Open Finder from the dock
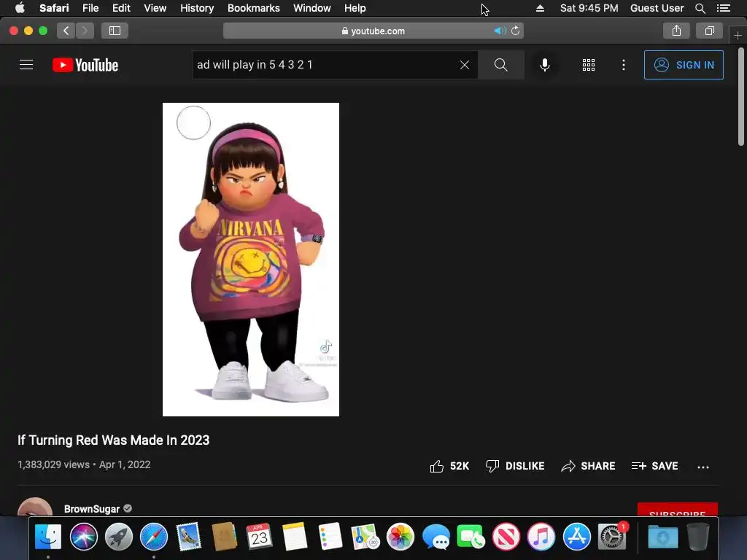The height and width of the screenshot is (560, 747). tap(48, 536)
